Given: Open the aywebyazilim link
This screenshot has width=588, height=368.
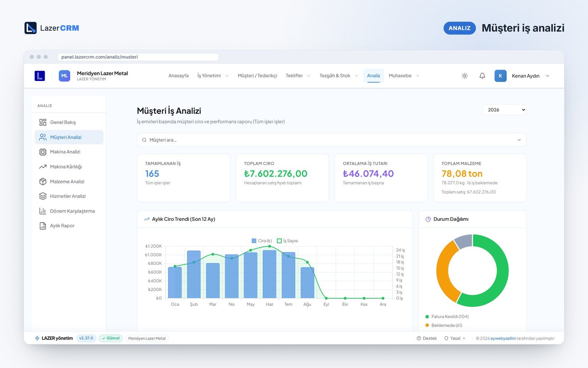Looking at the screenshot, I should (x=503, y=338).
